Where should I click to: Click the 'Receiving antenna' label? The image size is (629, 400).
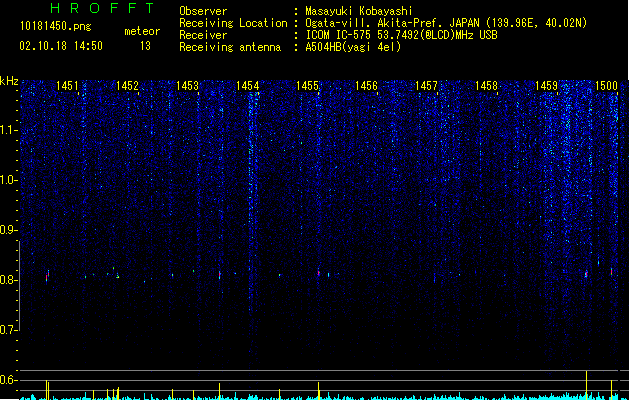tap(230, 47)
